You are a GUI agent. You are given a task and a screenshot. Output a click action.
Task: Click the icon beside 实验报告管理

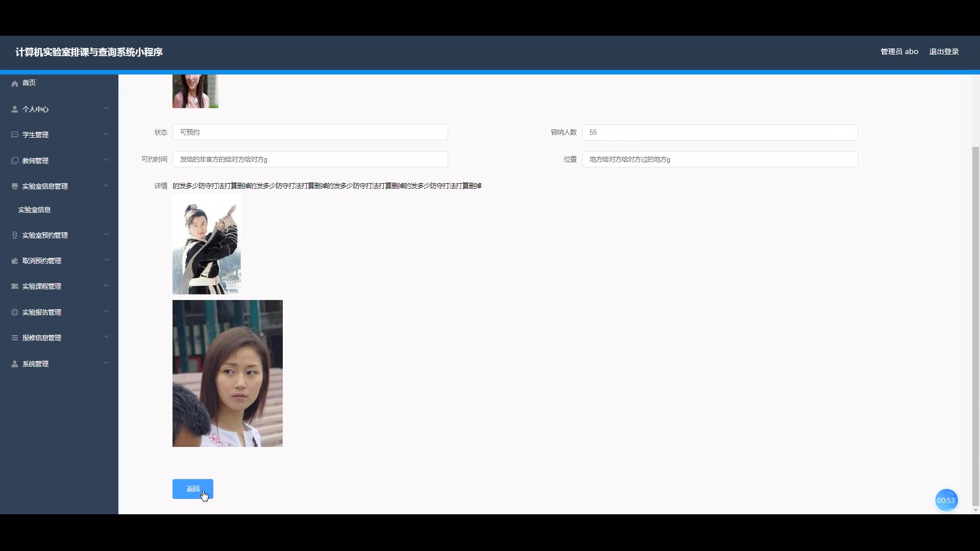tap(15, 312)
